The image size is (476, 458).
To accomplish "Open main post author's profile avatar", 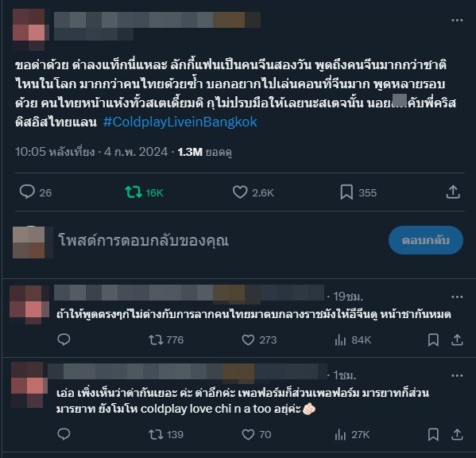I will [29, 29].
